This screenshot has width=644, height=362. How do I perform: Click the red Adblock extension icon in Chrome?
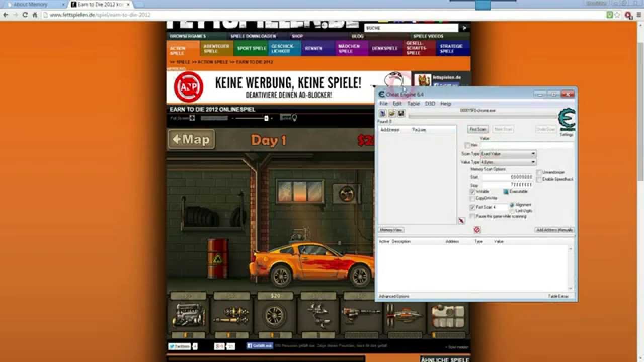628,15
